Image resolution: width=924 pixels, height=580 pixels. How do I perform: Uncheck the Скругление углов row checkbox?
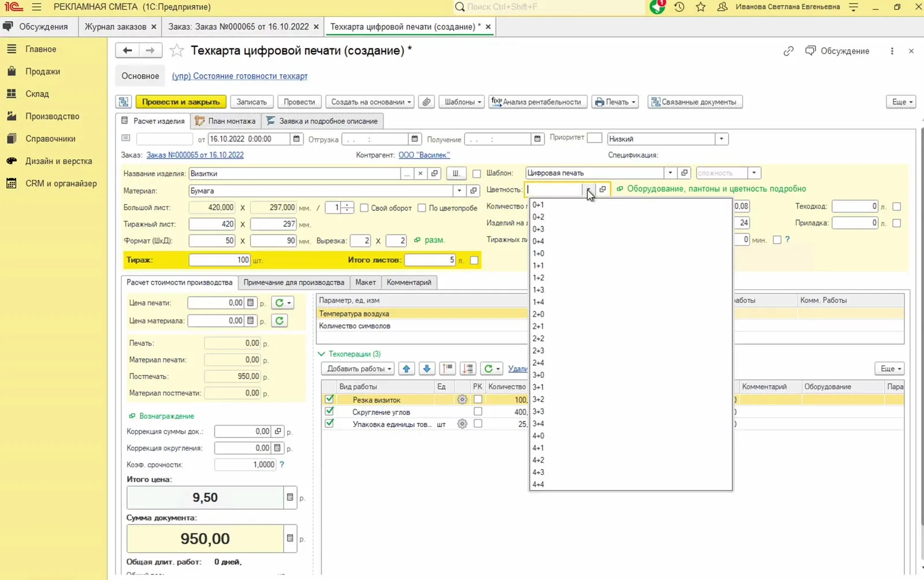pos(329,411)
